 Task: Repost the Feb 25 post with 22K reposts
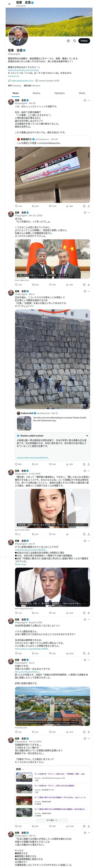(x=35, y=206)
